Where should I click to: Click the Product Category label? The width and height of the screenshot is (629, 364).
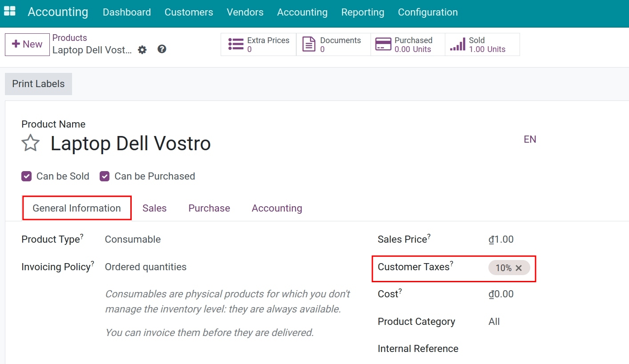point(416,322)
